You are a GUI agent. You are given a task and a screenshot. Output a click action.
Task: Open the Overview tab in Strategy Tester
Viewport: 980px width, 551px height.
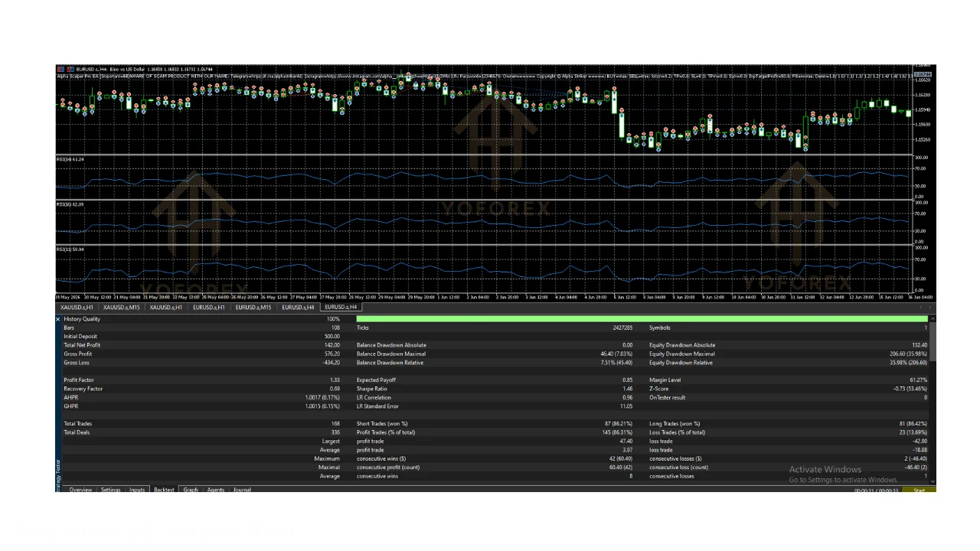pyautogui.click(x=80, y=490)
